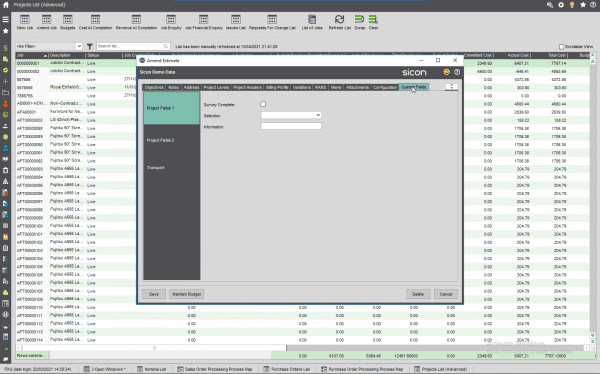Viewport: 600px width, 374px height.
Task: Switch to Nominal List window in status bar
Action: [x=152, y=369]
